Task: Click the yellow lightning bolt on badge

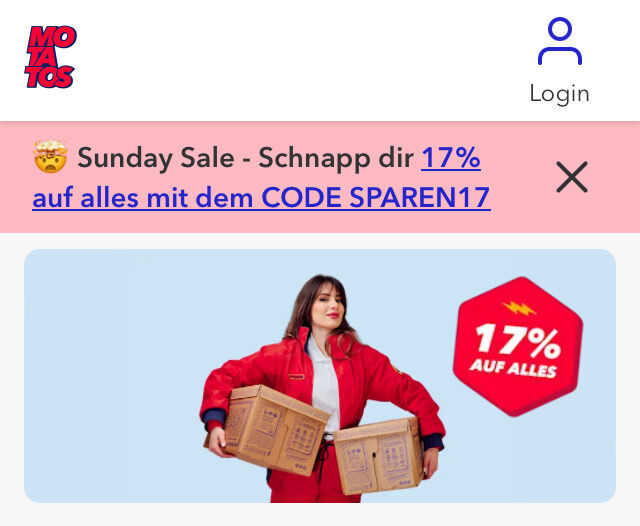Action: pyautogui.click(x=519, y=308)
